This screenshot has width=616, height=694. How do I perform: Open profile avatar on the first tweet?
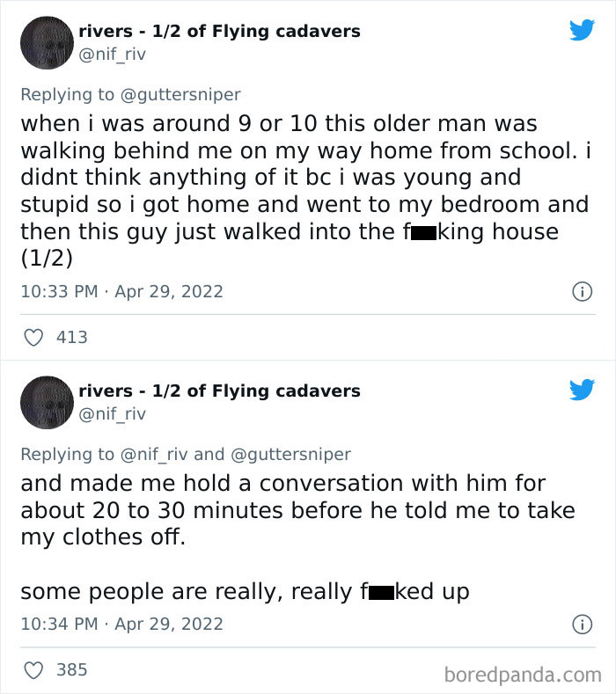point(47,42)
